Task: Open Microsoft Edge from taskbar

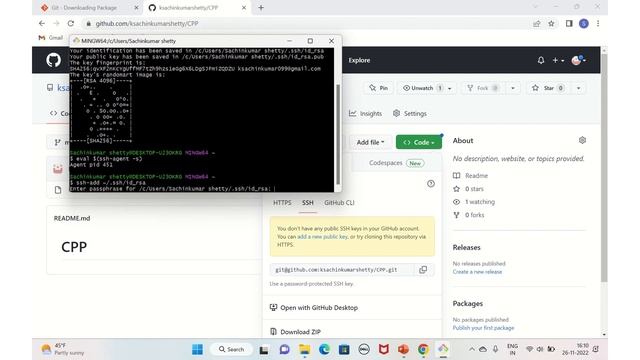Action: [324, 349]
